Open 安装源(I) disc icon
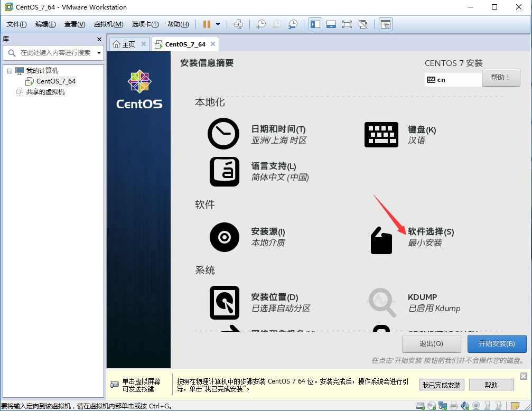 pos(225,237)
